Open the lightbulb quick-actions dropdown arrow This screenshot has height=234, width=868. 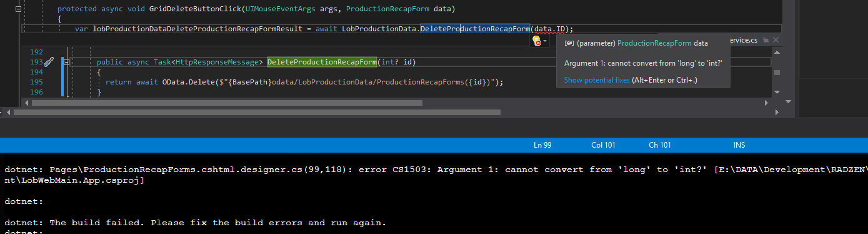point(545,41)
